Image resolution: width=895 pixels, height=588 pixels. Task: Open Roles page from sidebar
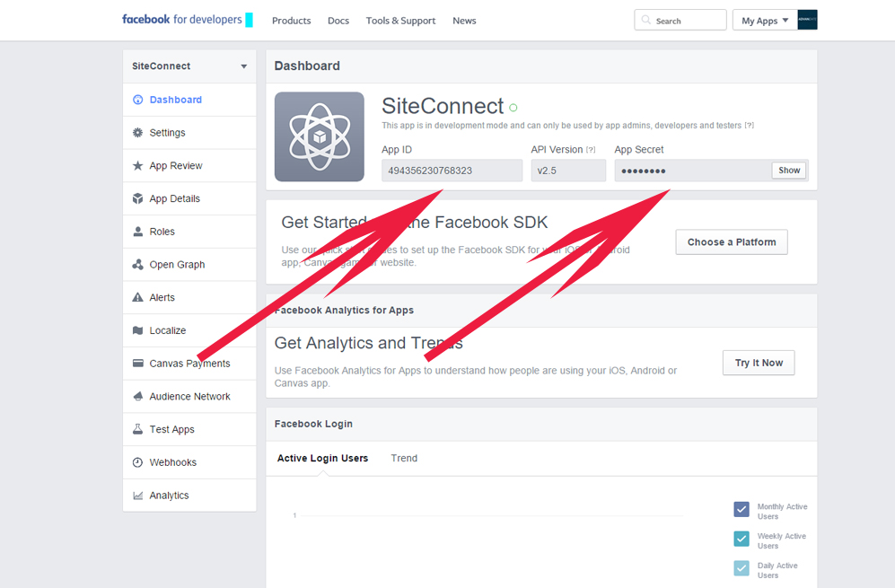[x=189, y=232]
